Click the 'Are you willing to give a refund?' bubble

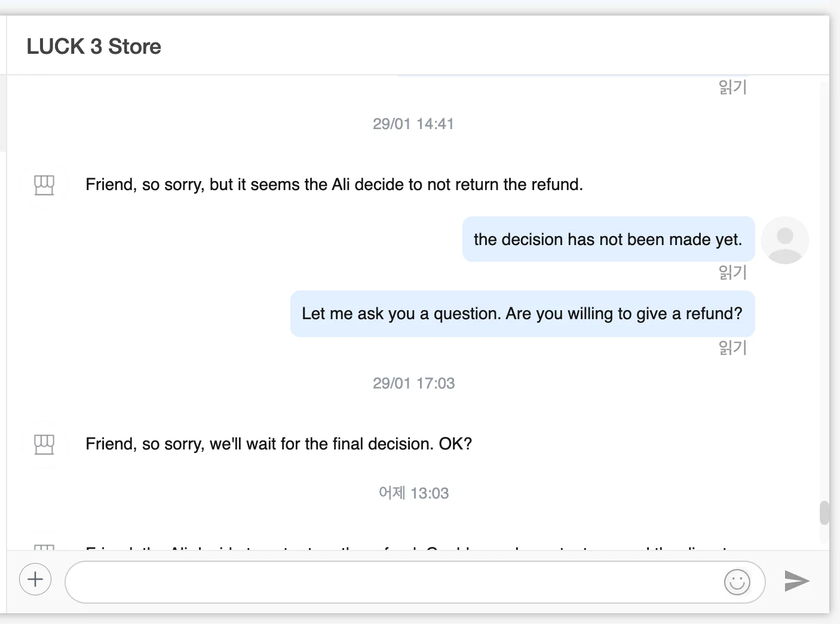pos(522,314)
